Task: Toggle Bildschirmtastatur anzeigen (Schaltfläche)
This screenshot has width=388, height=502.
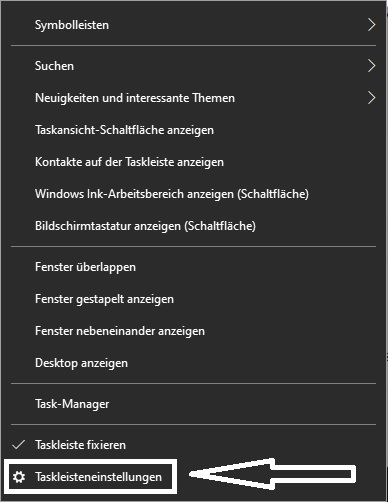Action: [x=193, y=226]
